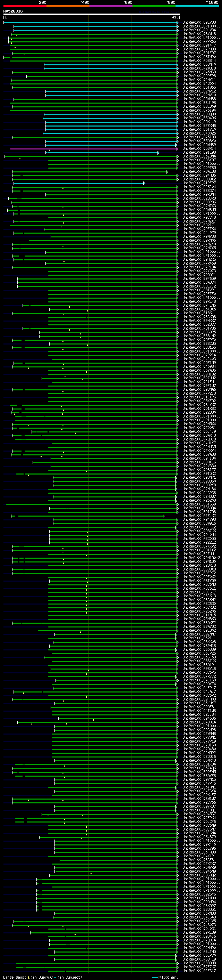Select hit label UniRef100_Q2MV11

pyautogui.click(x=199, y=80)
